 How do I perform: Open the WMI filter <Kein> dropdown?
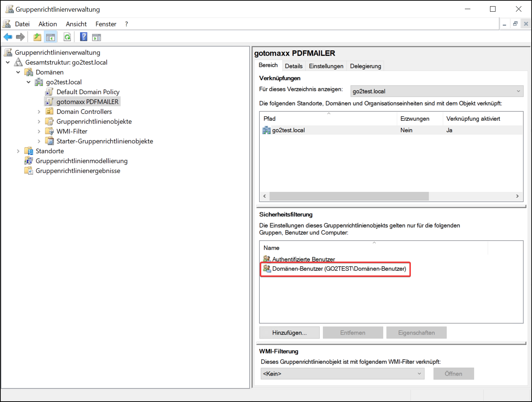pos(342,374)
